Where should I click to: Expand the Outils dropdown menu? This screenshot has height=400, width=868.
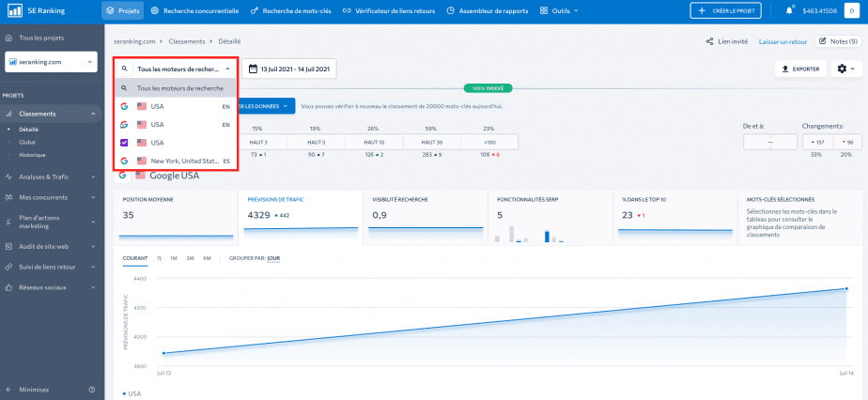[x=559, y=10]
